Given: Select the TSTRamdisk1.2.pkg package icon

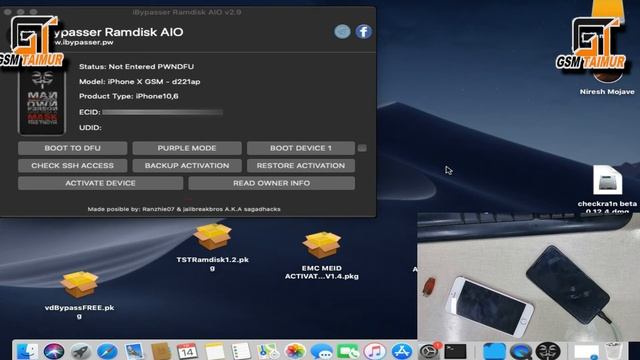Looking at the screenshot, I should (212, 237).
